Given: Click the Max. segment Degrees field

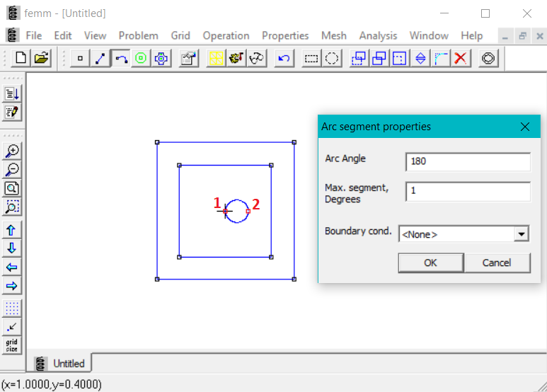Looking at the screenshot, I should [x=468, y=191].
